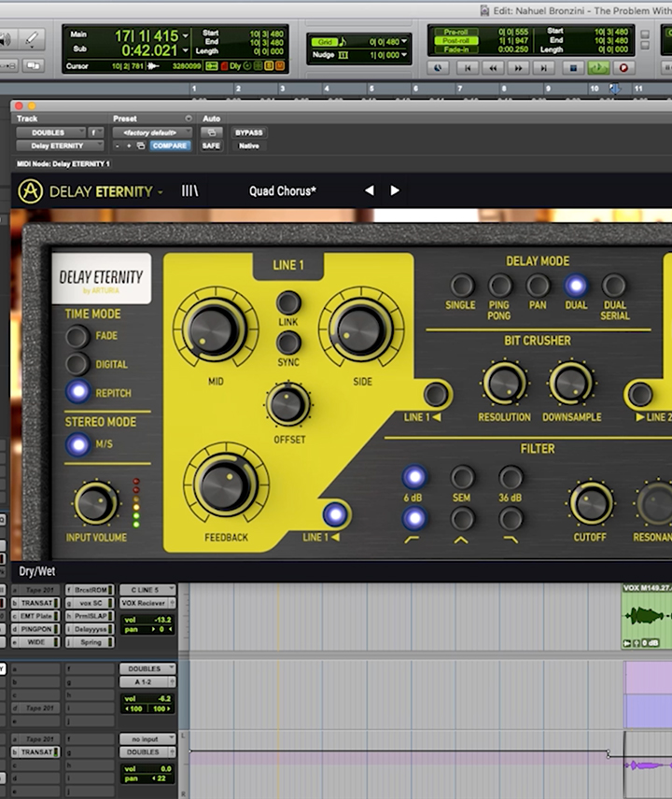Click the filter CUTOFF knob
Screen dimensions: 672x799
point(590,503)
